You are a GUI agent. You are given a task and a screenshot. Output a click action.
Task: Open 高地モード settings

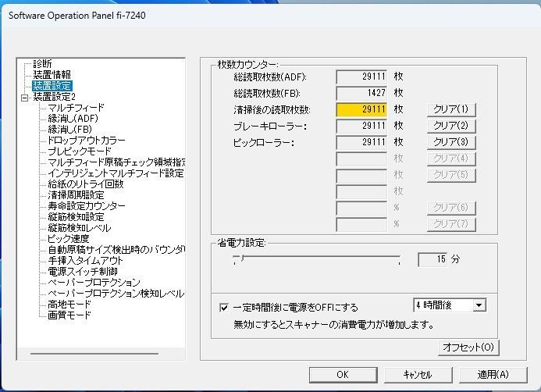point(69,305)
